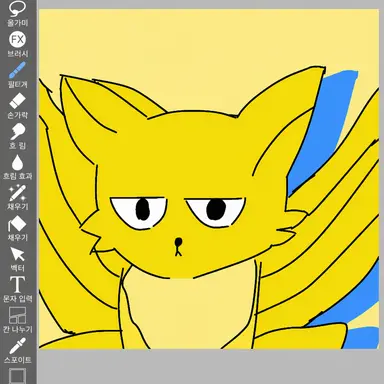The height and width of the screenshot is (384, 384).
Task: Select the Lasso tool speech-bubble icon
Action: click(x=17, y=9)
